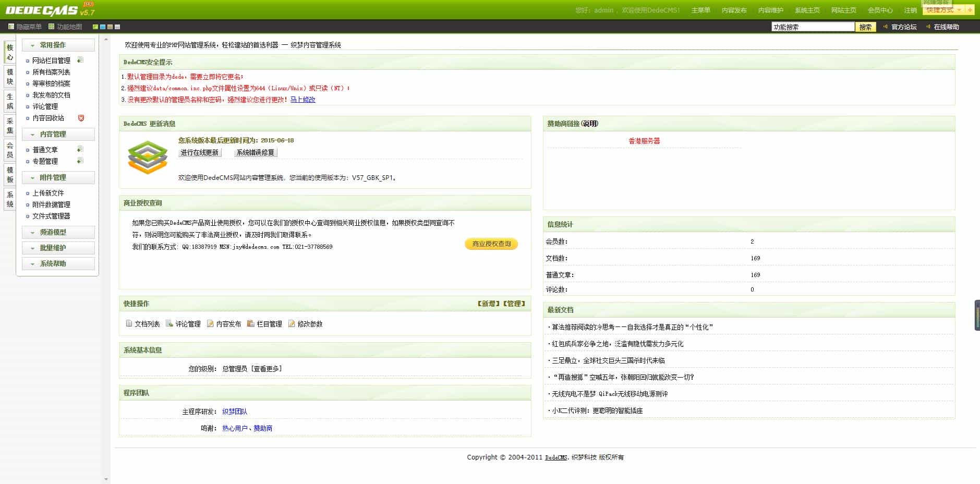Click the 商业授权查询 button
The width and height of the screenshot is (980, 484).
(x=491, y=244)
